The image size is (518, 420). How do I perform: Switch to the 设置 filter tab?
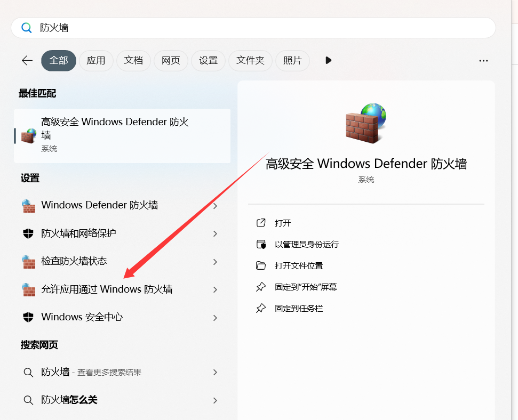click(208, 60)
